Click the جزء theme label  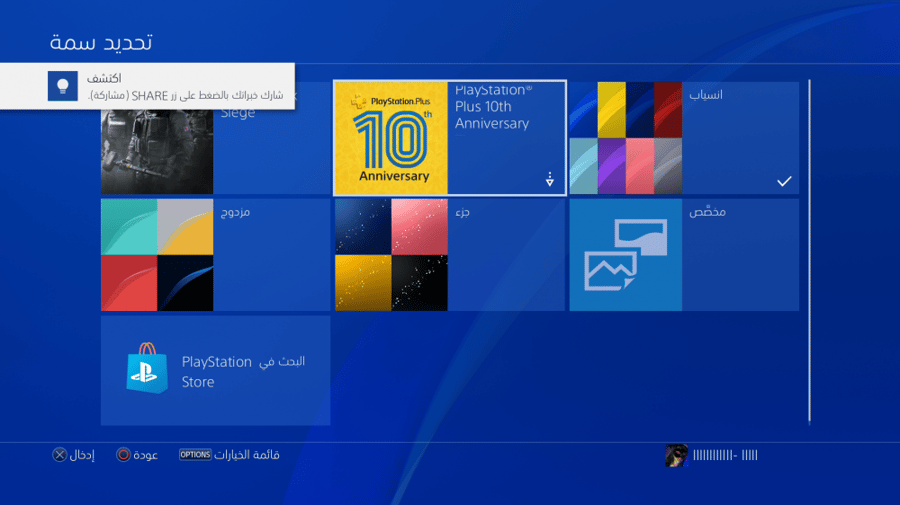pos(462,212)
